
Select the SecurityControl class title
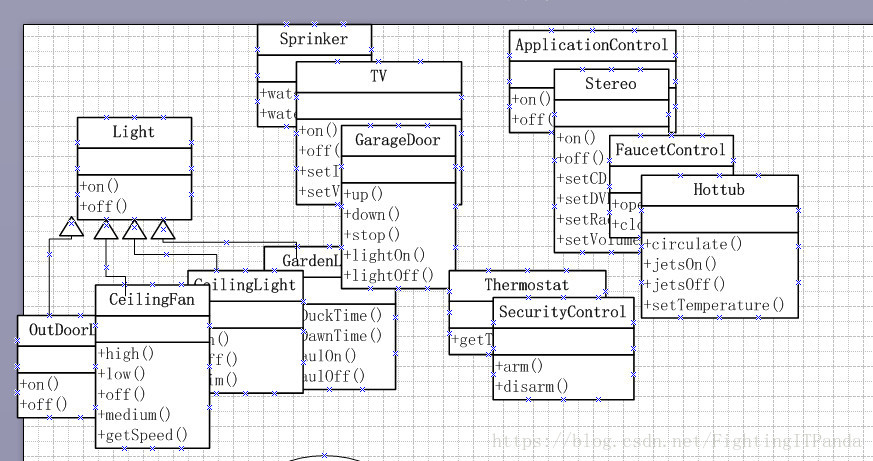coord(562,312)
